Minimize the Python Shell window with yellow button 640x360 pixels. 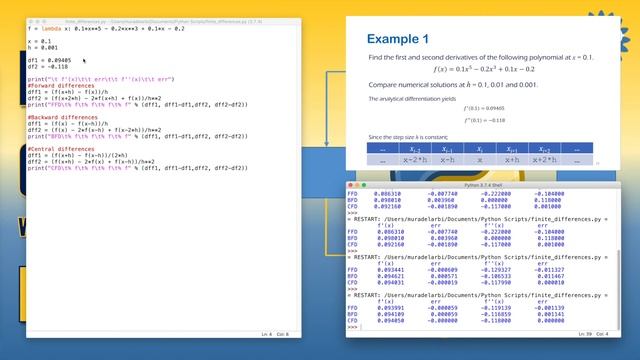(x=357, y=185)
